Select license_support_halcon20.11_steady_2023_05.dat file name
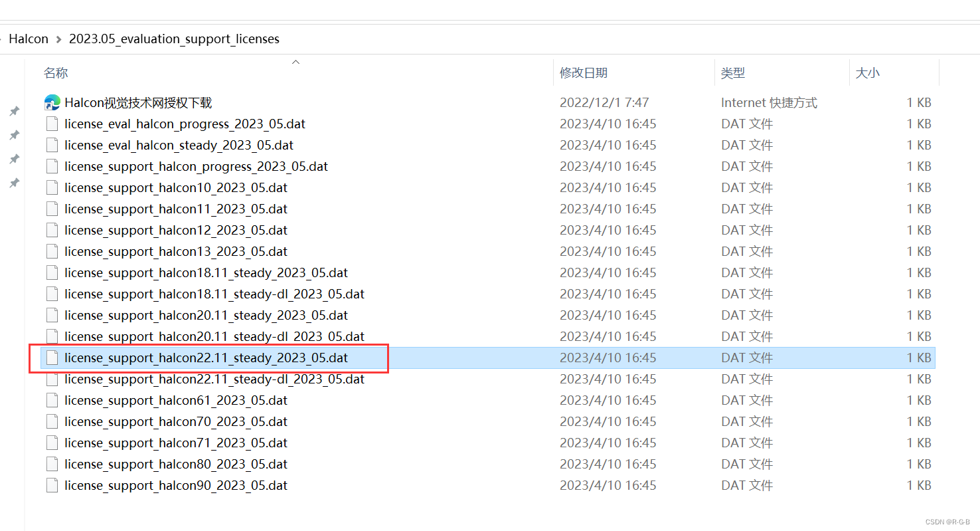This screenshot has height=531, width=980. [206, 315]
